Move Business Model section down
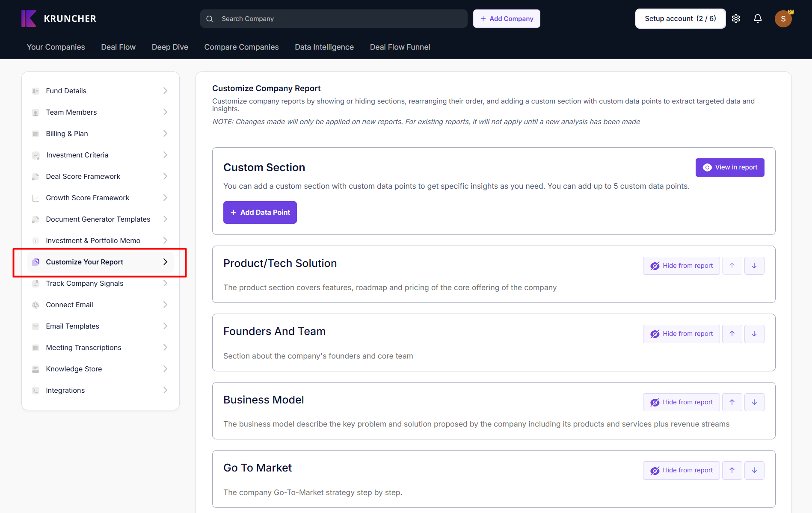 [754, 402]
